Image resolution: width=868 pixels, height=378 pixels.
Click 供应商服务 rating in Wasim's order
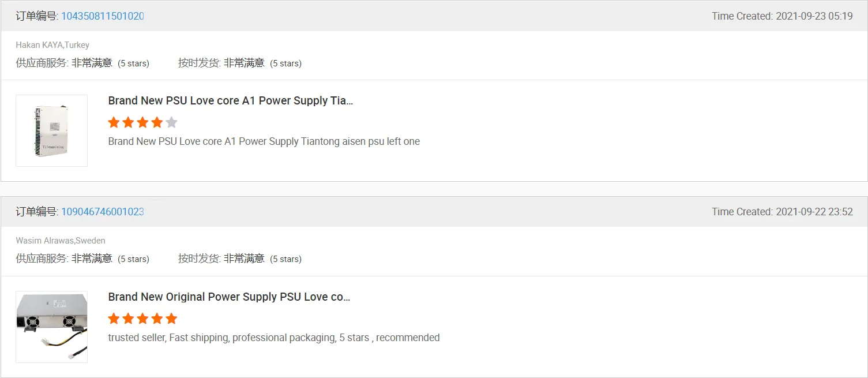coord(82,259)
